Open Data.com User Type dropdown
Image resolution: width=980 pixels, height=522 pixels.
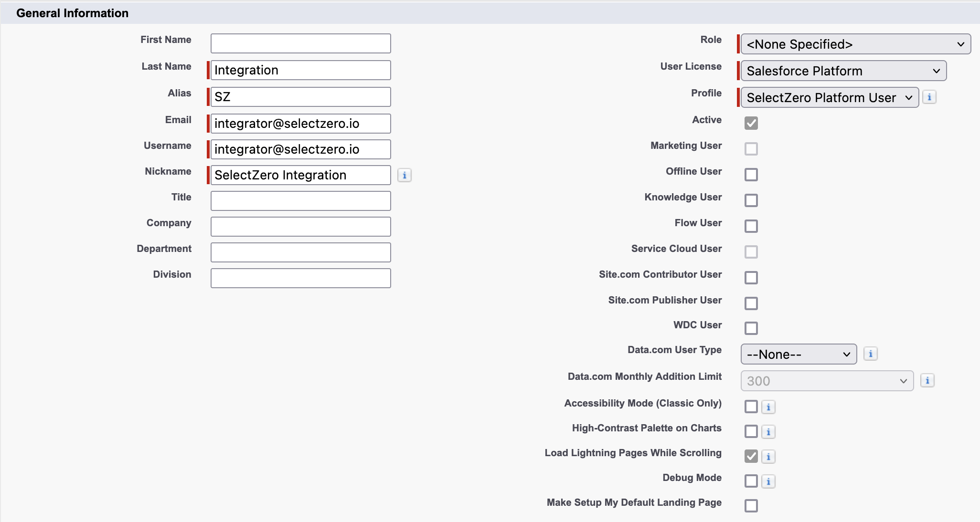click(798, 355)
